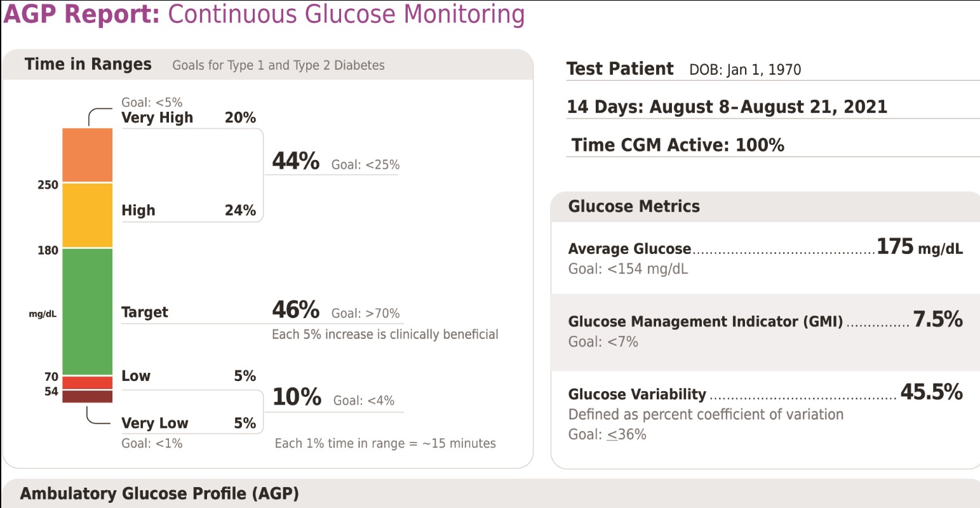
Task: Select the Time CGM Active 100% line
Action: 678,145
